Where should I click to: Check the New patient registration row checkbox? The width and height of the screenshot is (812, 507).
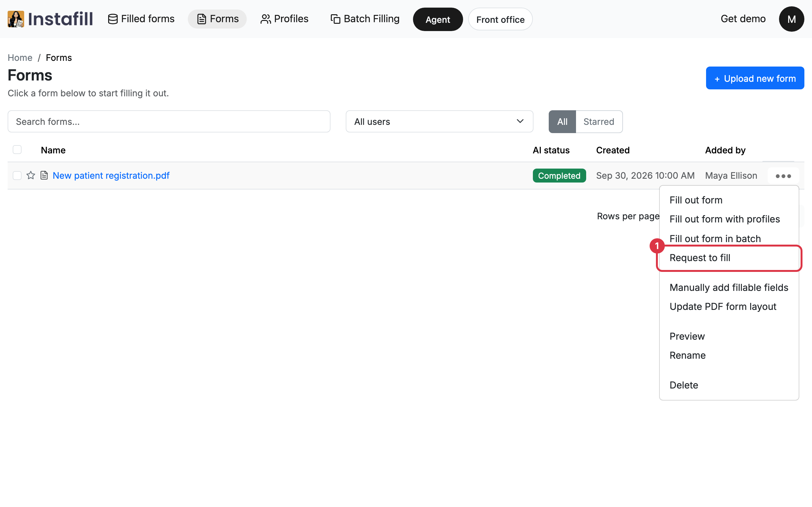pyautogui.click(x=17, y=175)
